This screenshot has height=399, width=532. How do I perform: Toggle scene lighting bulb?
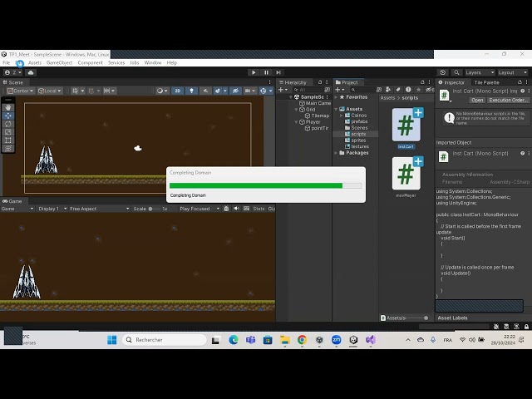coord(191,91)
